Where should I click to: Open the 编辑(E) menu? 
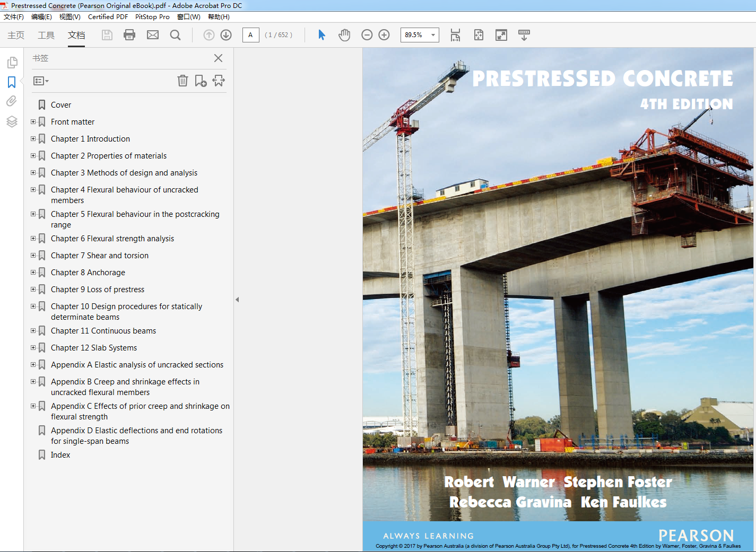tap(41, 17)
